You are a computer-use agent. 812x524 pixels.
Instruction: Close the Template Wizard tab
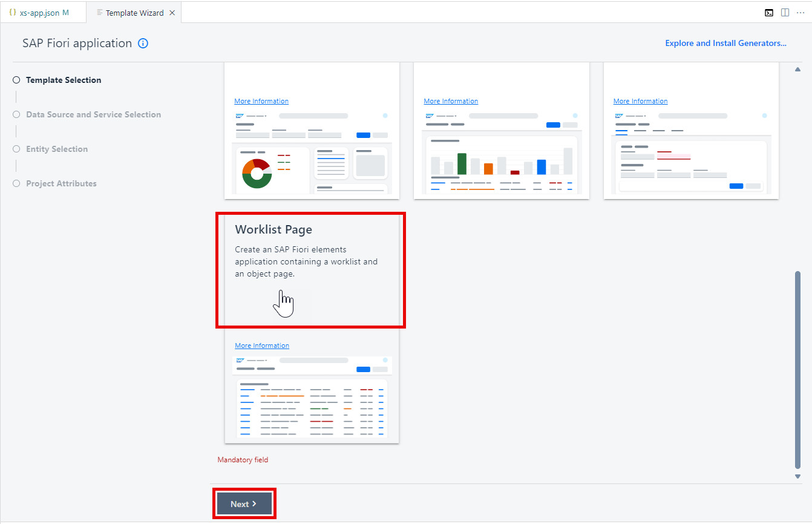coord(172,13)
